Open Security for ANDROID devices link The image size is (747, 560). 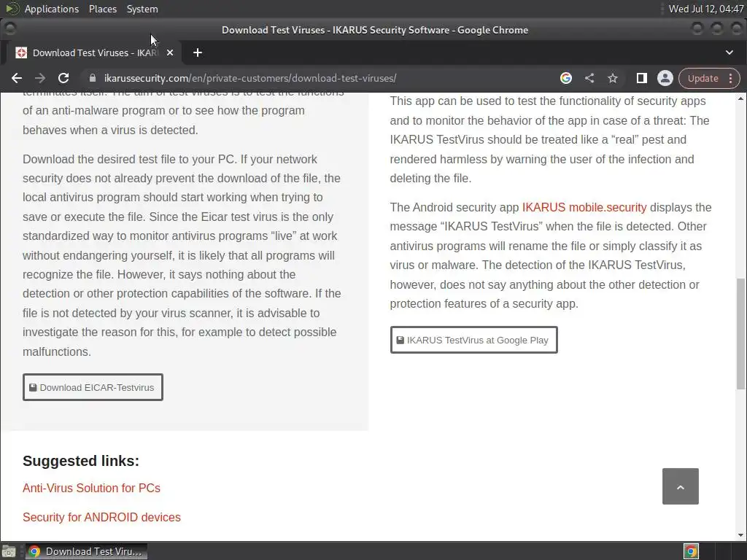point(101,517)
